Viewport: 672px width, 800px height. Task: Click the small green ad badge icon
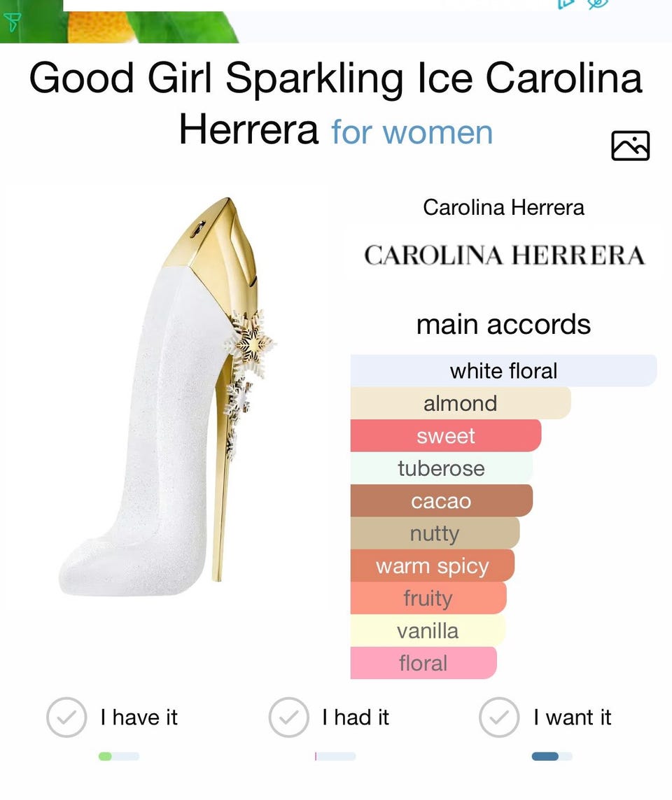click(x=13, y=22)
